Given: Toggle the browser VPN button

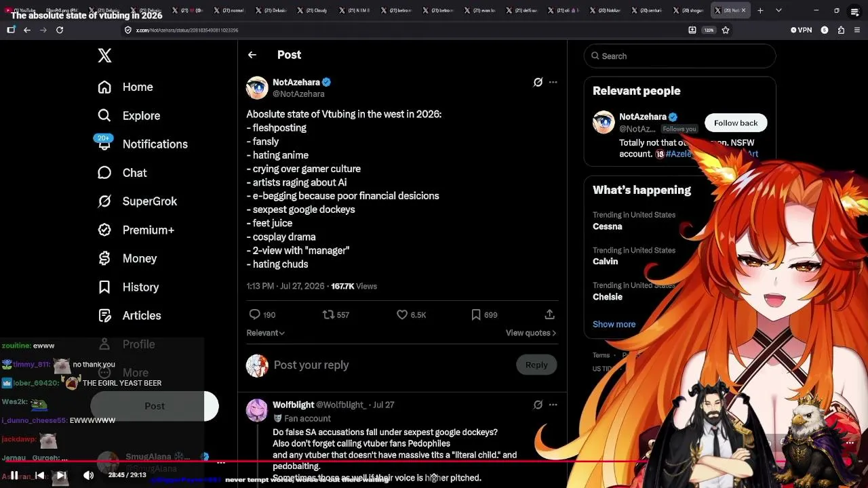Looking at the screenshot, I should (801, 30).
